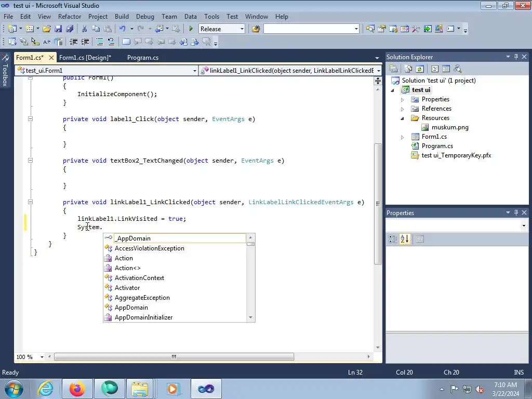Click the Increase Line Indent icon
The height and width of the screenshot is (399, 532).
(85, 42)
